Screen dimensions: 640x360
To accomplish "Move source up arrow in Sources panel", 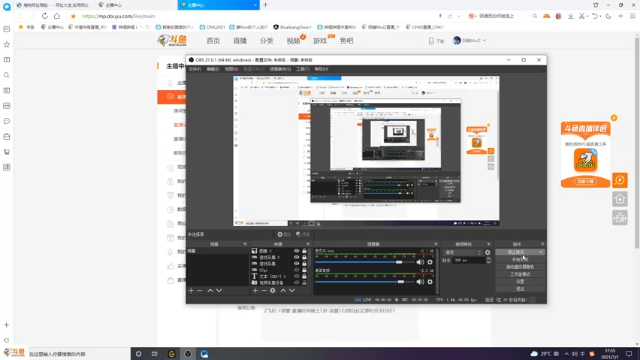I will click(283, 291).
